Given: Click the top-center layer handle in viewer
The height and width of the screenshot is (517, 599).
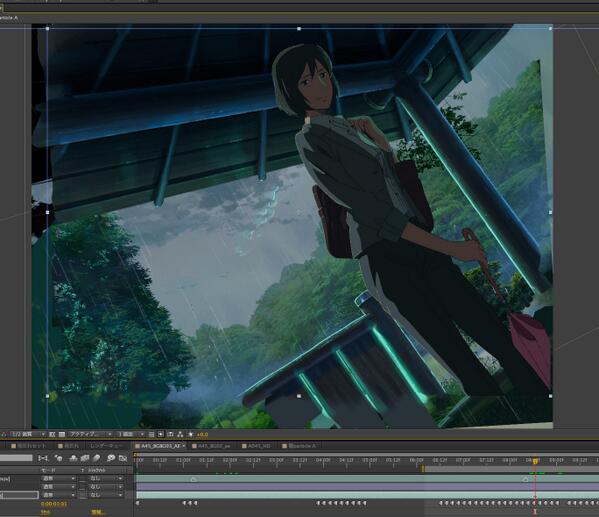Looking at the screenshot, I should [299, 29].
